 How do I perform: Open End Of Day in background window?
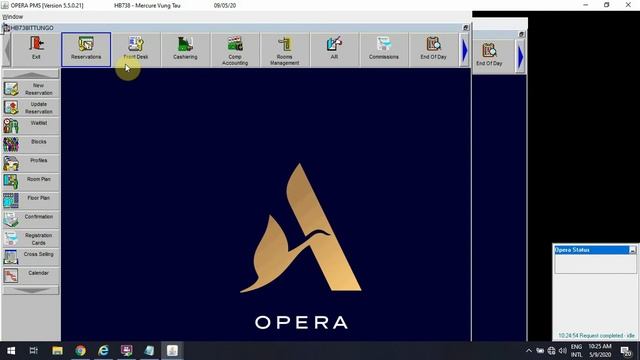pos(489,56)
